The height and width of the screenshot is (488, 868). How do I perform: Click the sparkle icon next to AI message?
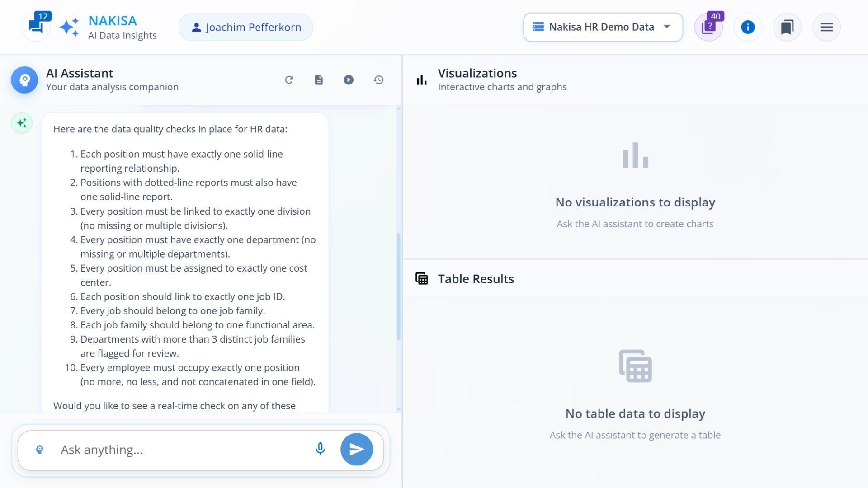[21, 122]
